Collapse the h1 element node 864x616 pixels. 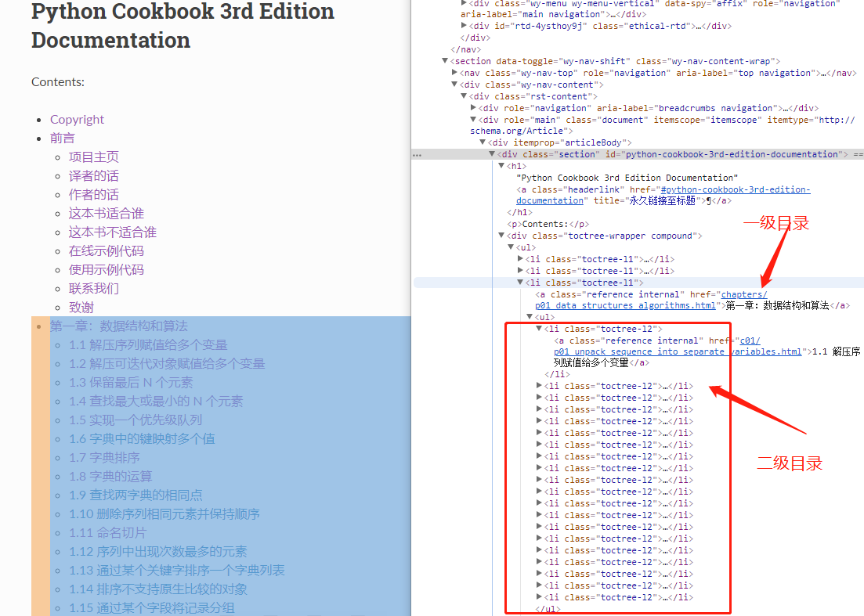[501, 165]
